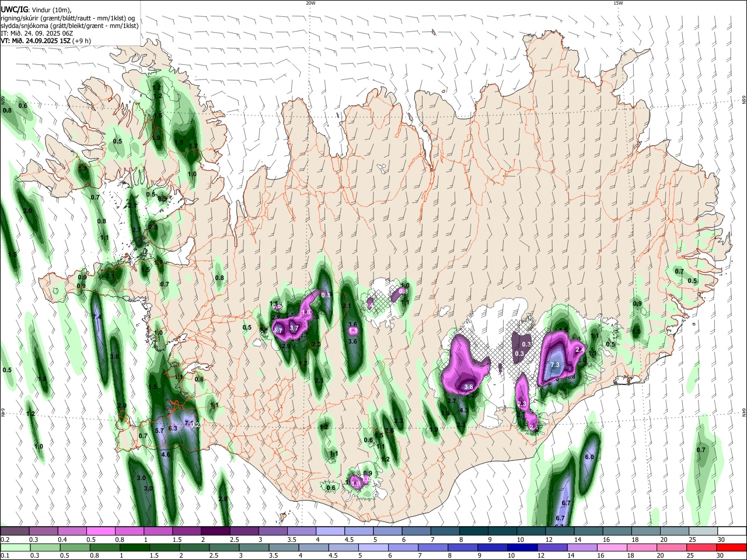Screen dimensions: 747x560
Task: Click the 'IT: Mið. 24. 09. 2025 06Z' line
Action: pos(36,33)
